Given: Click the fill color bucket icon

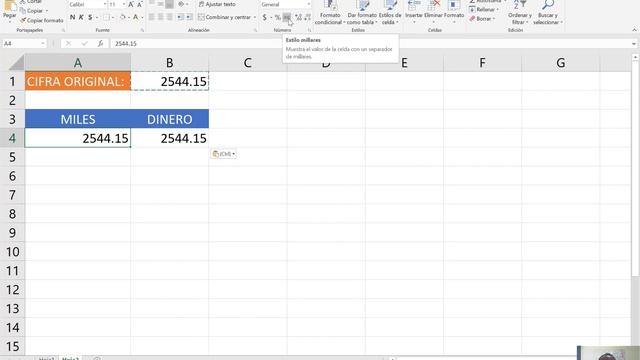Looking at the screenshot, I should pyautogui.click(x=122, y=17).
